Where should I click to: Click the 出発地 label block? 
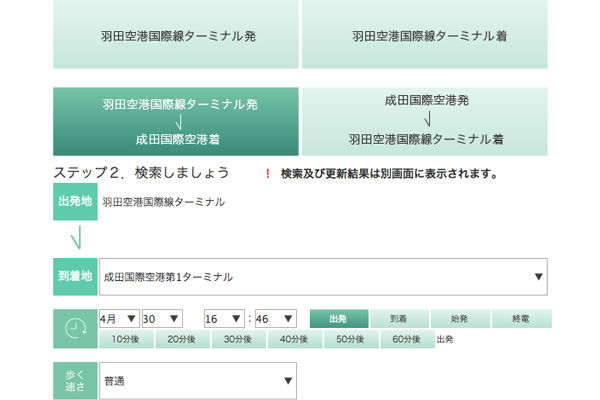click(75, 202)
